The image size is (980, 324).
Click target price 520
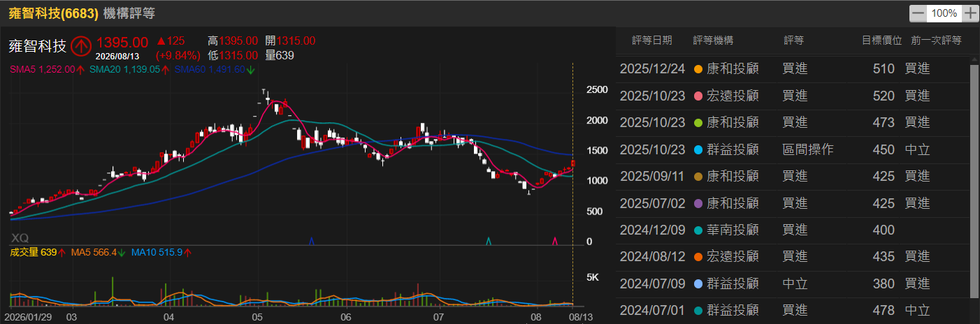[884, 96]
